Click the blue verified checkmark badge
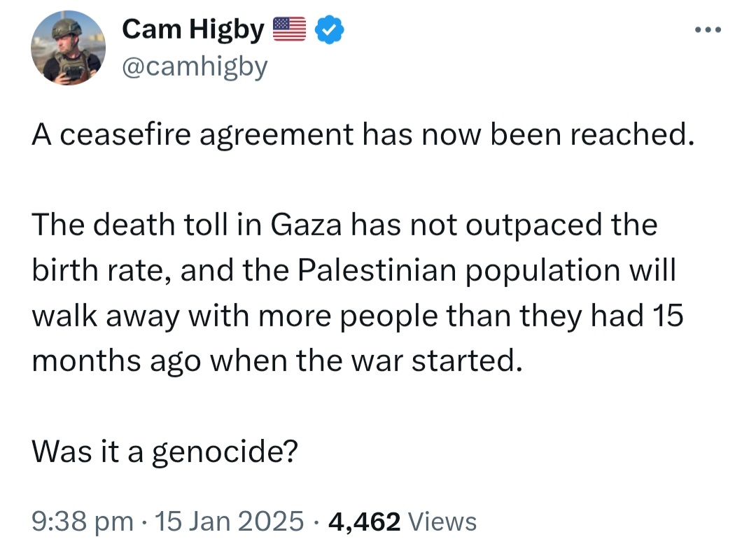The image size is (756, 551). click(329, 29)
